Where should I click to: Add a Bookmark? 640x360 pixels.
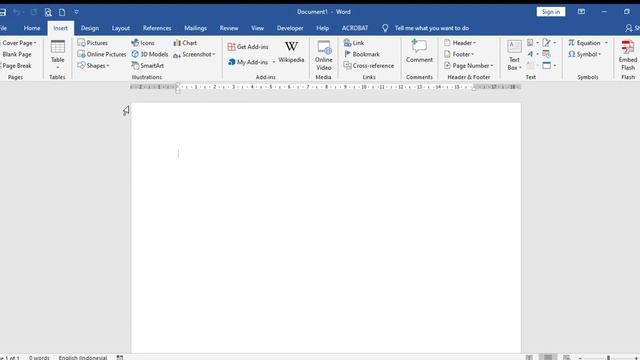pos(362,54)
